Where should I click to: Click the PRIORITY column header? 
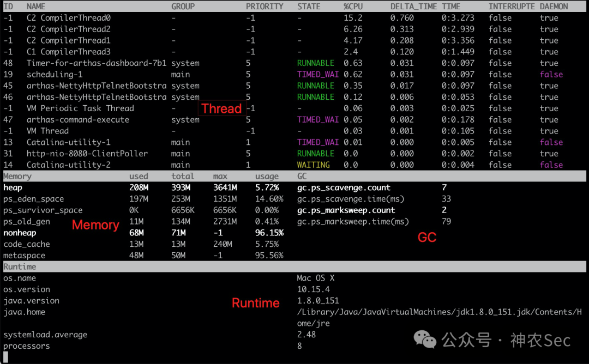click(265, 7)
